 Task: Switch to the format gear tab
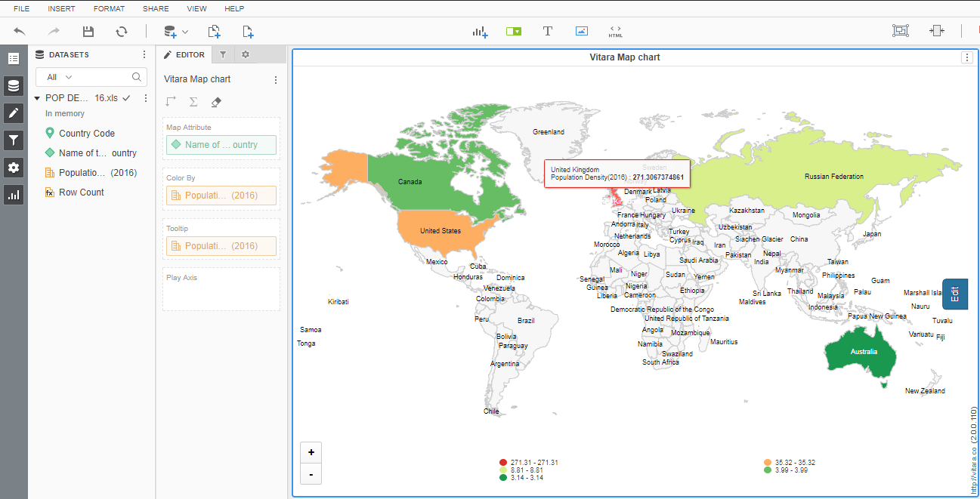point(246,54)
